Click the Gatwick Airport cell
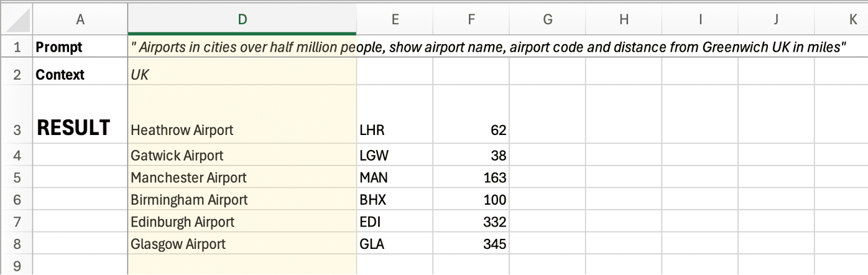This screenshot has width=868, height=275. 242,155
